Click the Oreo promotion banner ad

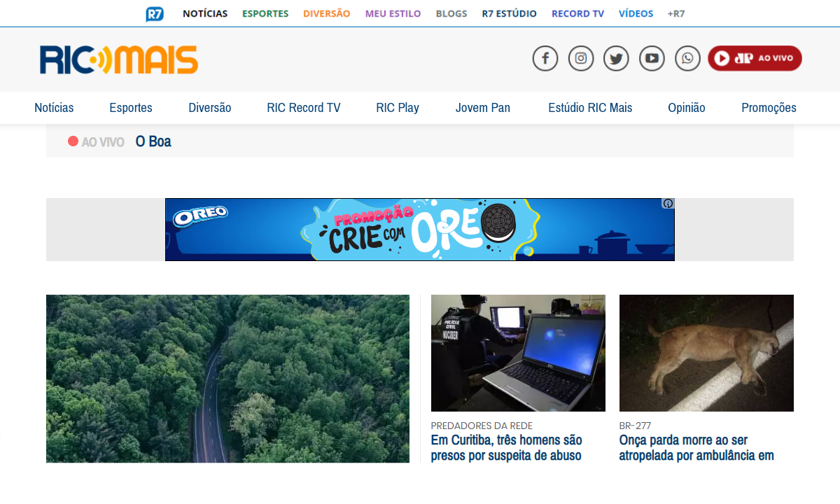click(420, 230)
